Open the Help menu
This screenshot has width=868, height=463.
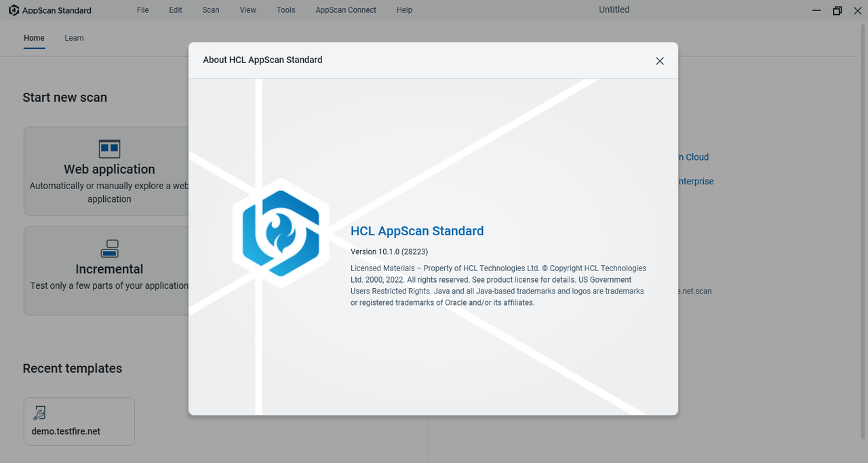pyautogui.click(x=404, y=10)
